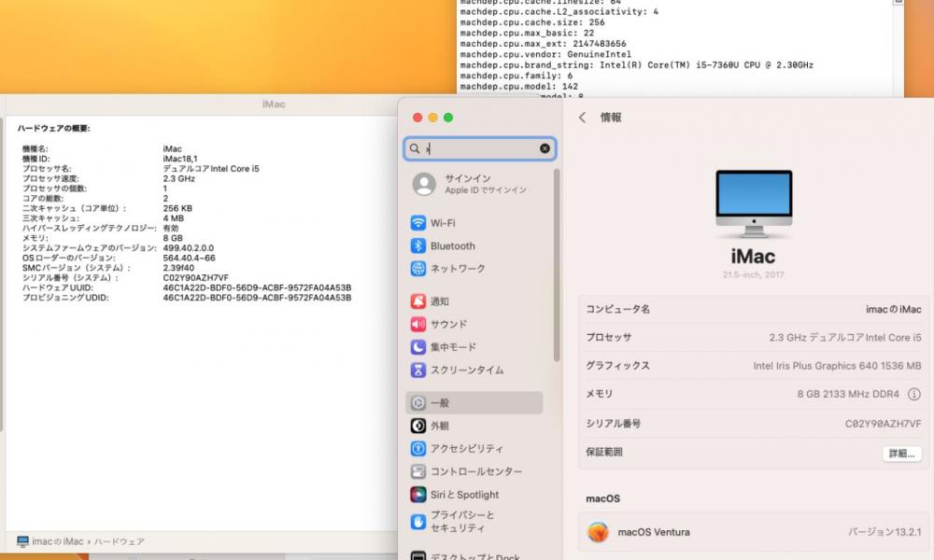The width and height of the screenshot is (934, 560).
Task: Clear the search field with X icon
Action: click(x=545, y=148)
